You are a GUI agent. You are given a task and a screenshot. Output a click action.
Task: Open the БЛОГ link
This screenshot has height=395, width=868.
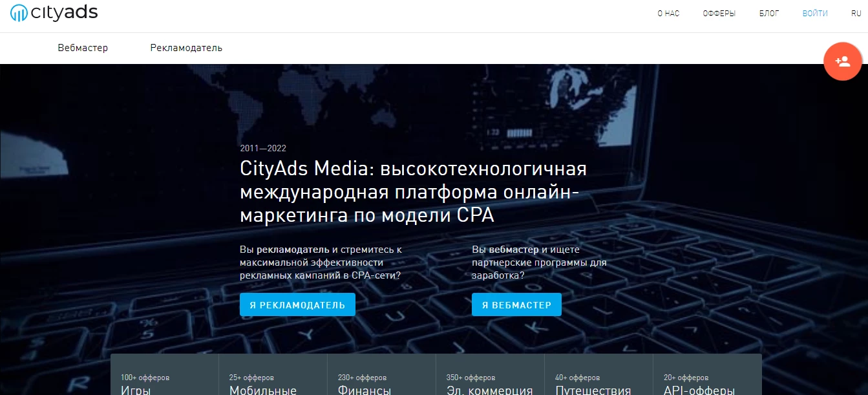(769, 14)
